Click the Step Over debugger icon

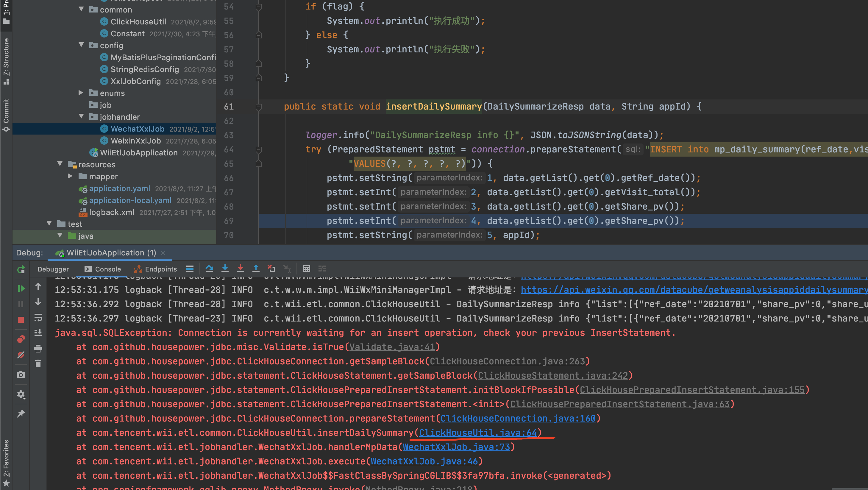(210, 269)
